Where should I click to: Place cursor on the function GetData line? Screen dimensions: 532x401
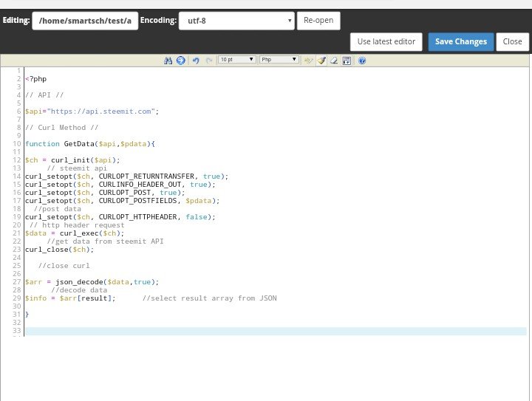coord(90,144)
